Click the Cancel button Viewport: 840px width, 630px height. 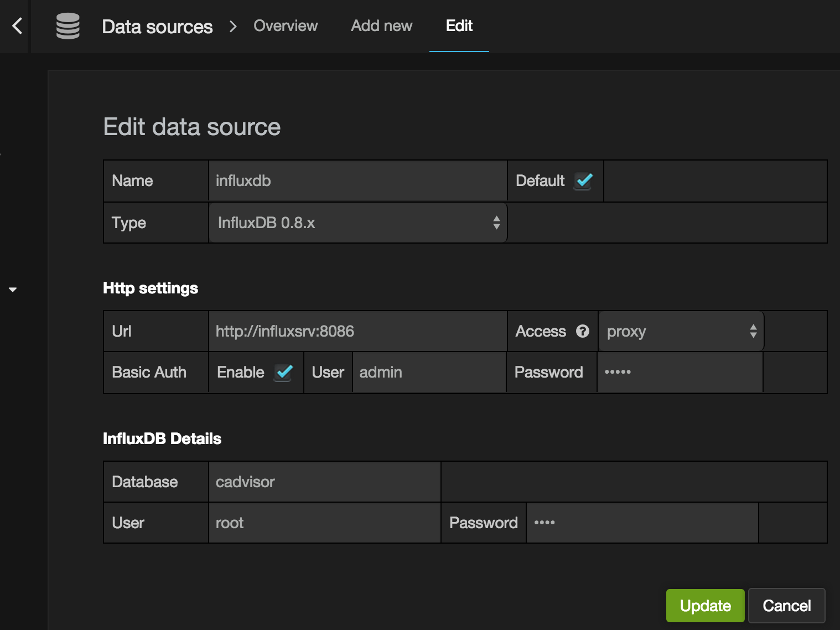(786, 605)
